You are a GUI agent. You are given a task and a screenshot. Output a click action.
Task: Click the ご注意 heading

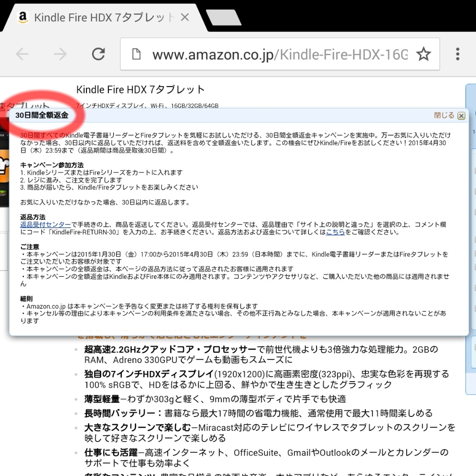click(x=30, y=247)
